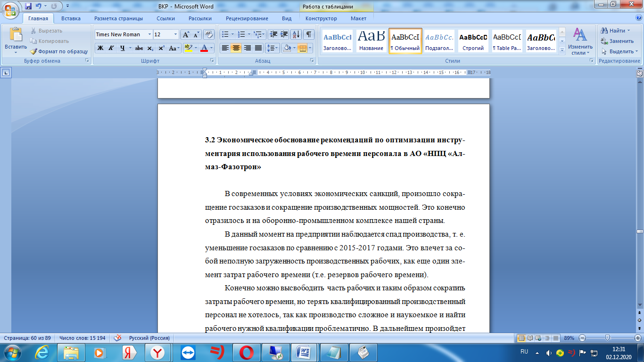644x362 pixels.
Task: Click the zoom level 89% in status bar
Action: coord(569,338)
